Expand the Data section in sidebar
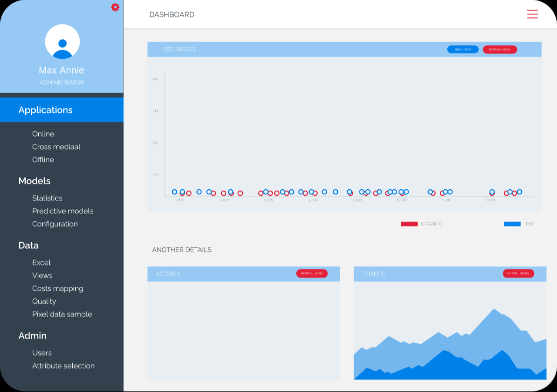 (x=28, y=245)
